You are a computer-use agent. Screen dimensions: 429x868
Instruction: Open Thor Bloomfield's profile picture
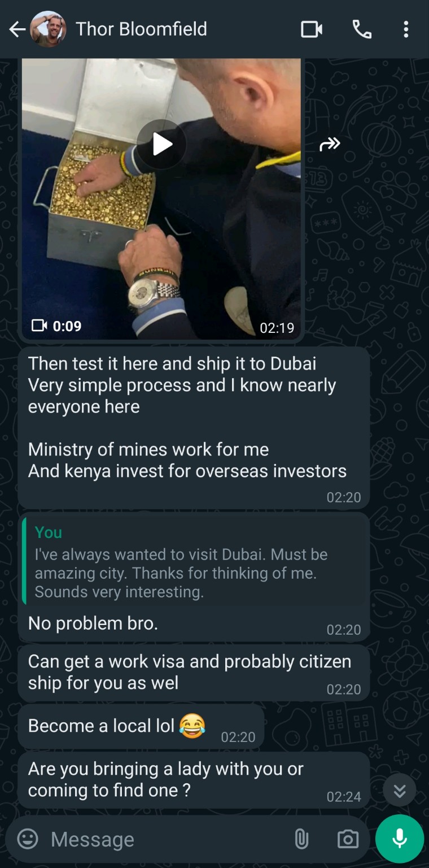coord(48,29)
